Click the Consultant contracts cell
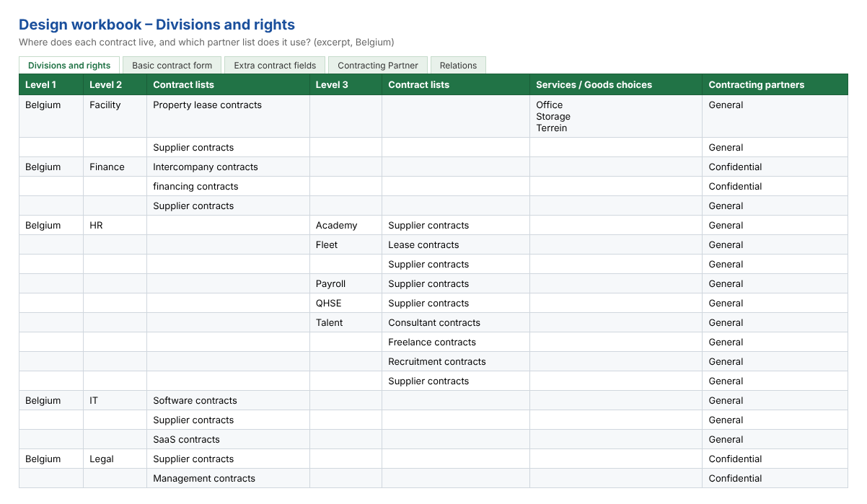The width and height of the screenshot is (867, 504). tap(456, 322)
